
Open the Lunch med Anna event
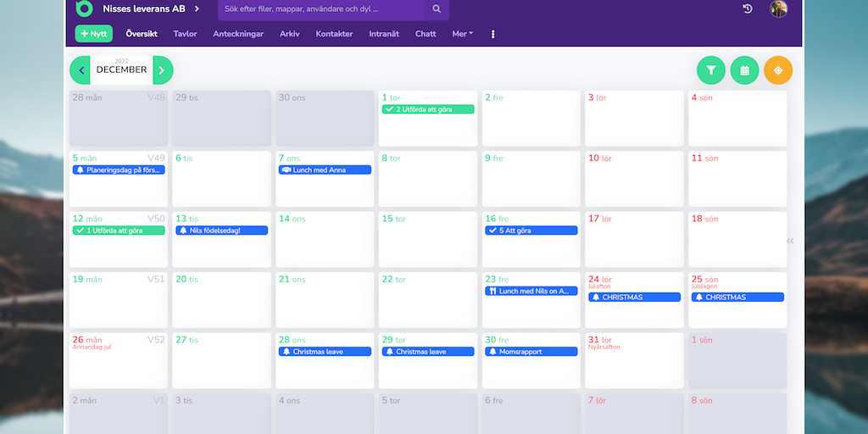(x=325, y=170)
